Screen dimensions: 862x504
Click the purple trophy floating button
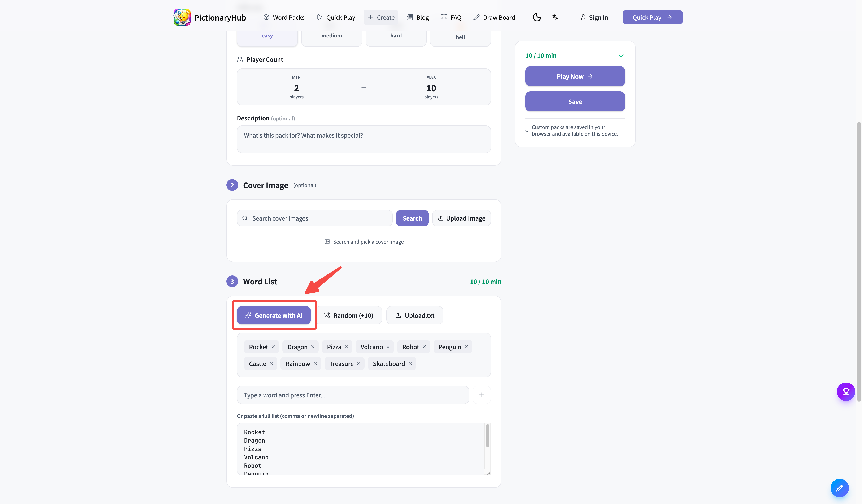pos(846,392)
